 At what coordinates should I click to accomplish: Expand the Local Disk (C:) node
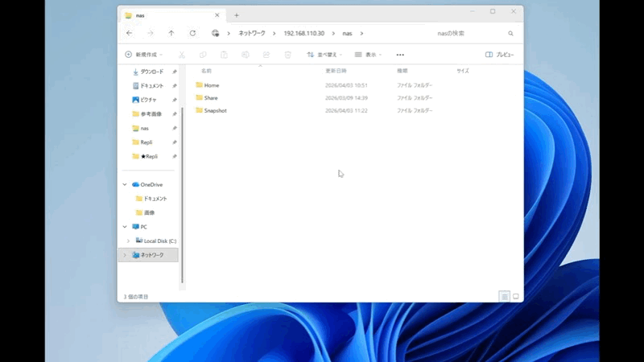tap(128, 241)
